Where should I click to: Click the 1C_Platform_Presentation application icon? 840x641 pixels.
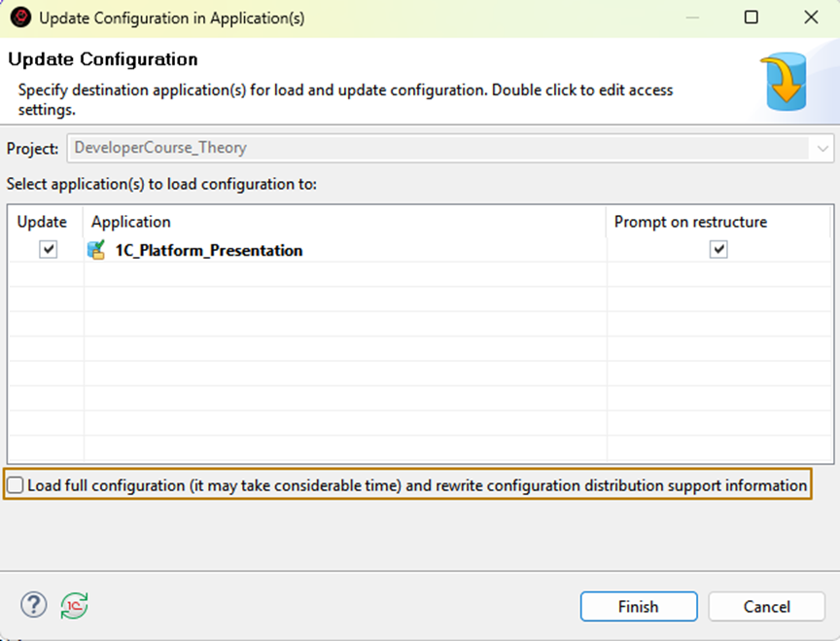tap(97, 250)
